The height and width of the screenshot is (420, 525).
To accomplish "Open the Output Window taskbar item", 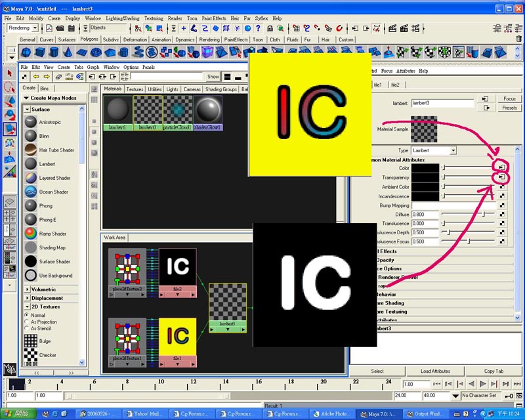I will tap(426, 414).
